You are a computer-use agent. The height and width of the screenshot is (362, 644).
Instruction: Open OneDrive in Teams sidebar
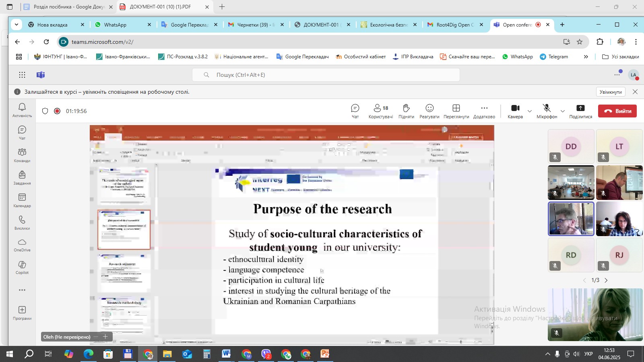[x=22, y=245]
